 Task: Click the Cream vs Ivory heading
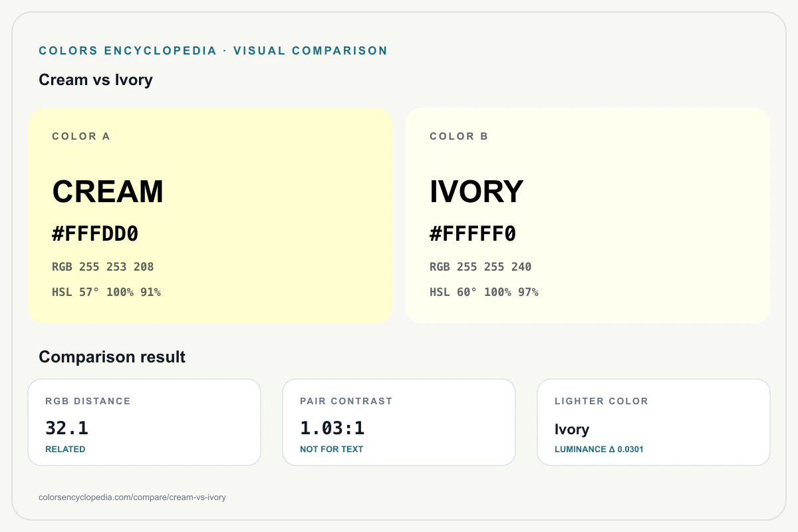96,80
